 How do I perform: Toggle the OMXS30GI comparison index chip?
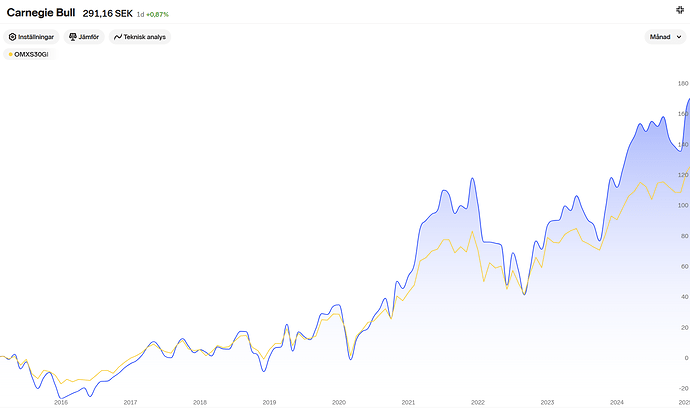[28, 54]
